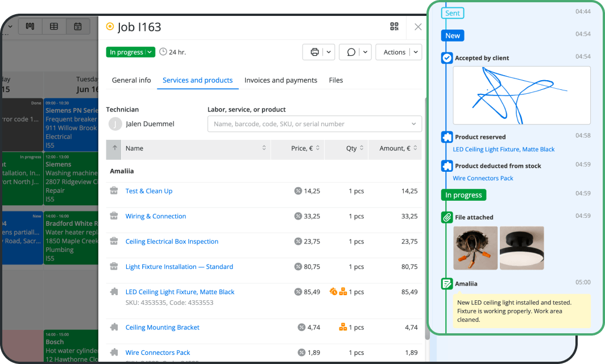Click the New status badge in timeline

pyautogui.click(x=453, y=35)
